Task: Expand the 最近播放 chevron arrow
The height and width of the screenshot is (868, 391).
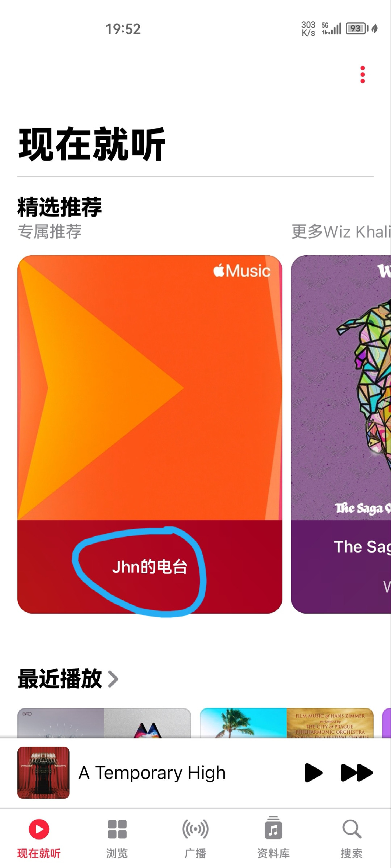Action: point(113,679)
